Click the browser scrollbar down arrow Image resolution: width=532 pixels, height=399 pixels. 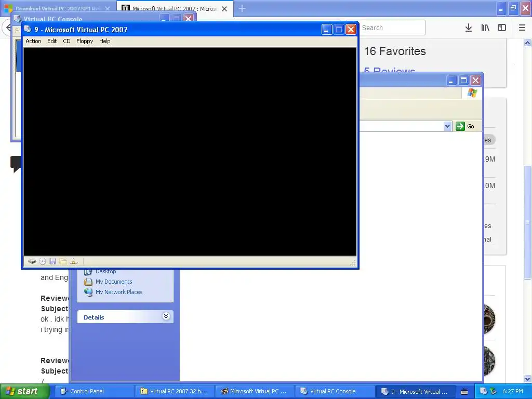coord(527,379)
